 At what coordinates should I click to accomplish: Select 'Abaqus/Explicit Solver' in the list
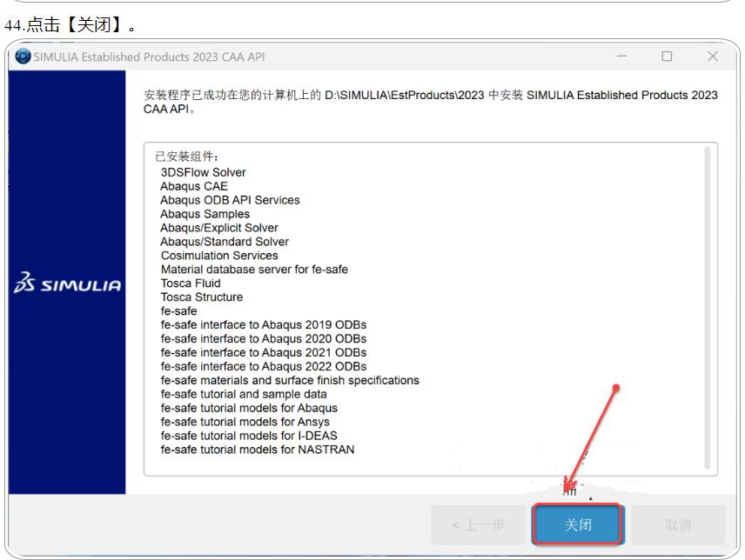tap(219, 228)
